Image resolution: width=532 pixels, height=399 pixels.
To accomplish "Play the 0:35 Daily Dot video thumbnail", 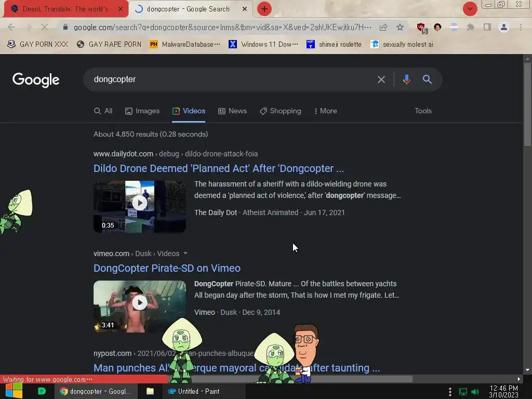I will point(140,207).
